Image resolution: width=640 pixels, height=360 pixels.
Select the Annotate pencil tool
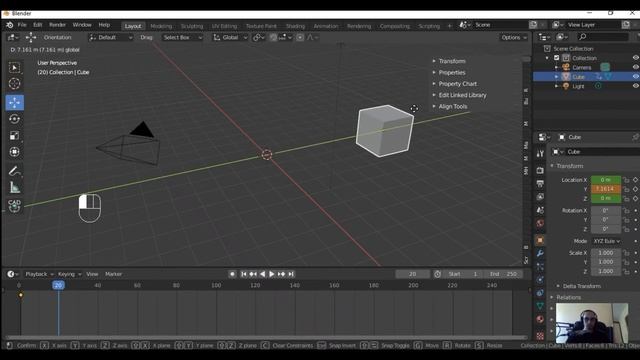(x=14, y=171)
